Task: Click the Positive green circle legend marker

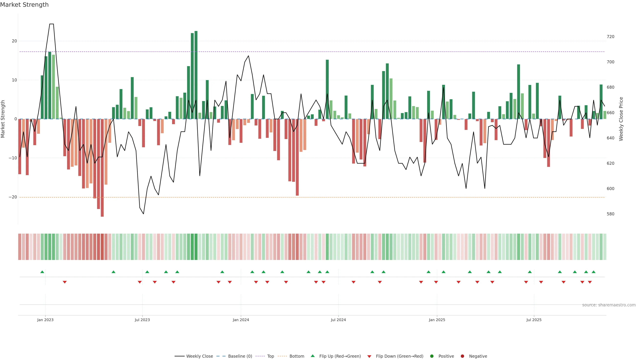Action: click(432, 356)
